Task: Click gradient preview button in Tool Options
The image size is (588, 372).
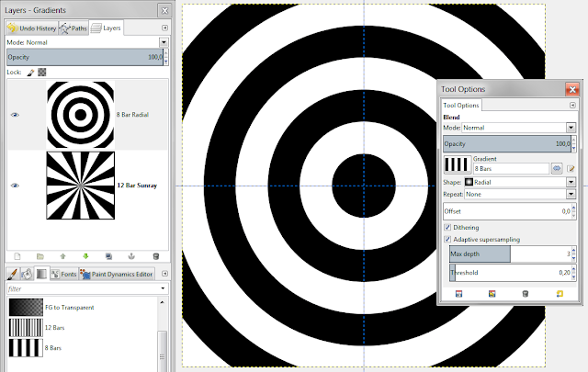Action: (458, 164)
